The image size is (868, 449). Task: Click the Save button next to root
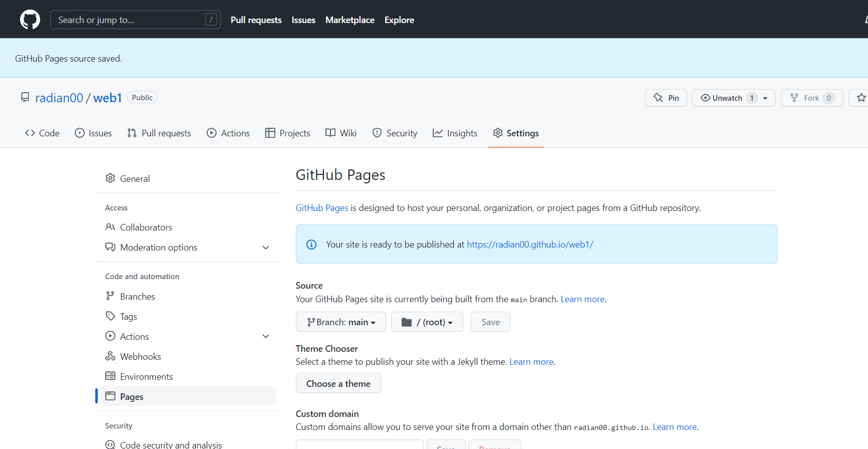[x=490, y=322]
